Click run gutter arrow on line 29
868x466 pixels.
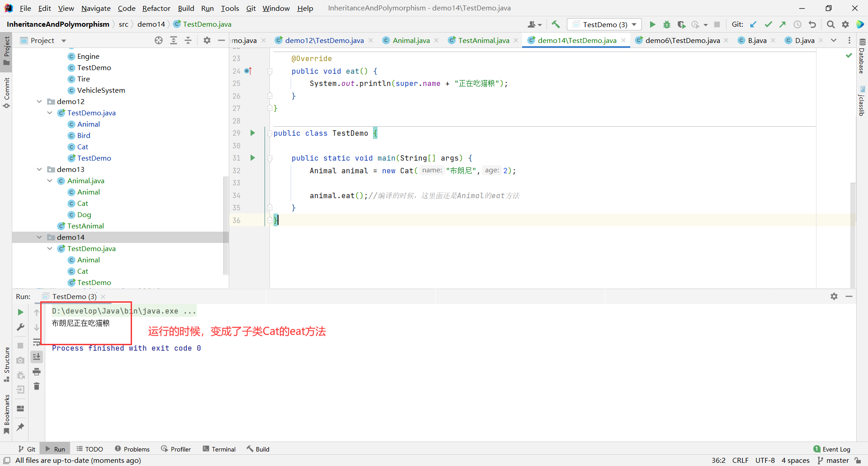point(253,133)
